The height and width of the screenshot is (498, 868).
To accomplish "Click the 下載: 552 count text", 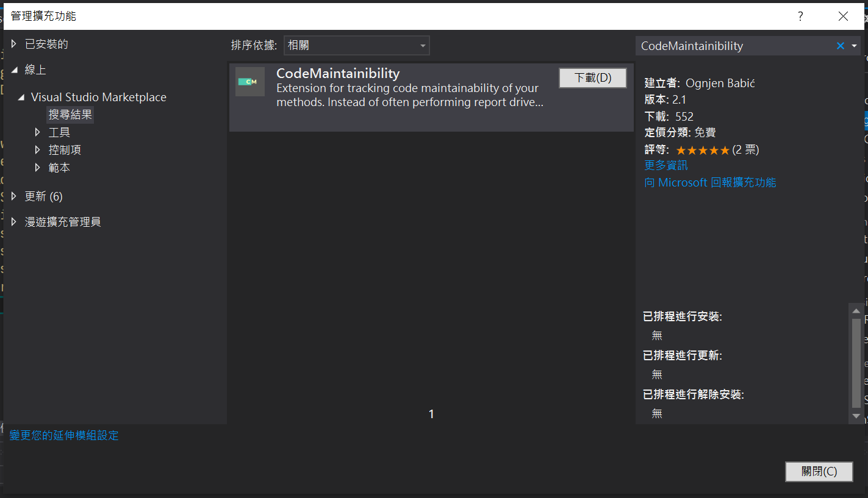I will tap(669, 116).
